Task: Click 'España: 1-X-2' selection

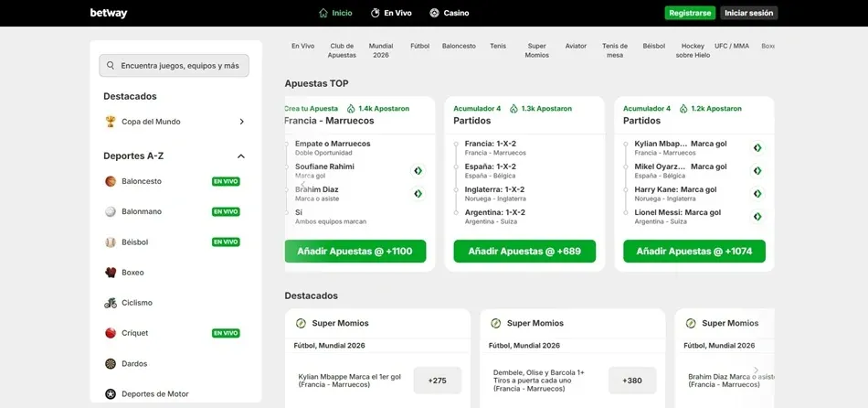Action: [491, 166]
